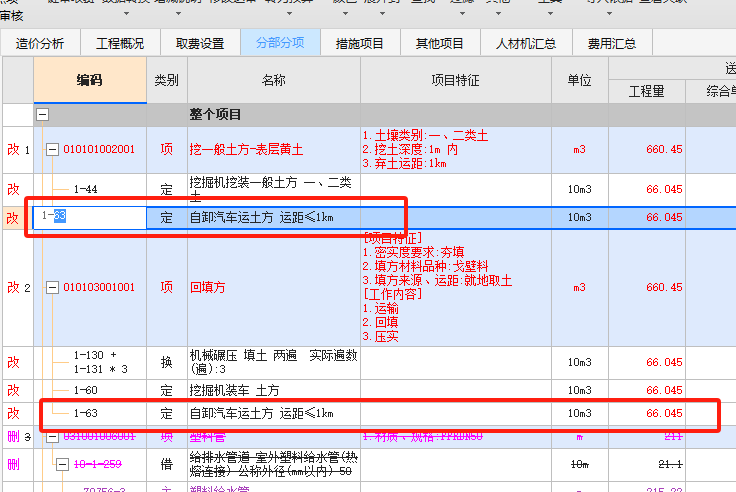Select deleted code 10-1-259
Viewport: 736px width, 492px height.
98,464
